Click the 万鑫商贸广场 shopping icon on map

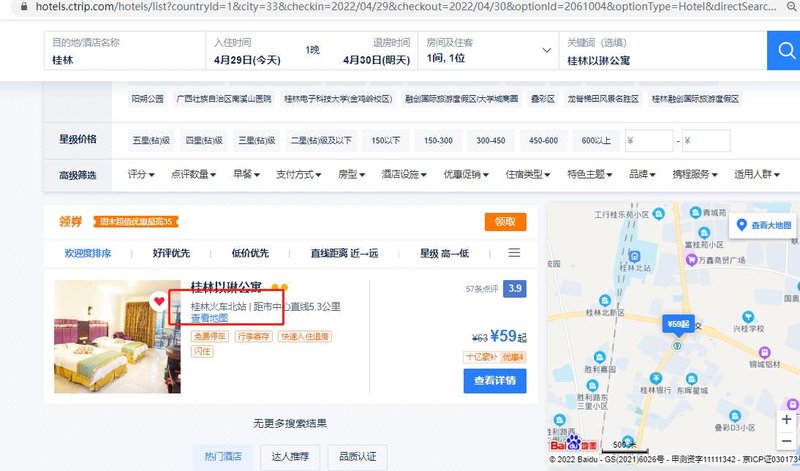point(691,260)
